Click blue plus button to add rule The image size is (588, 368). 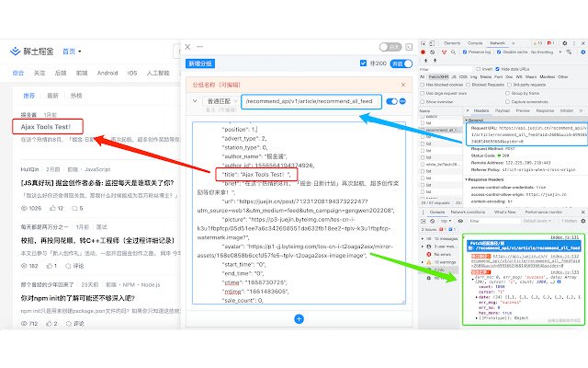(x=299, y=319)
